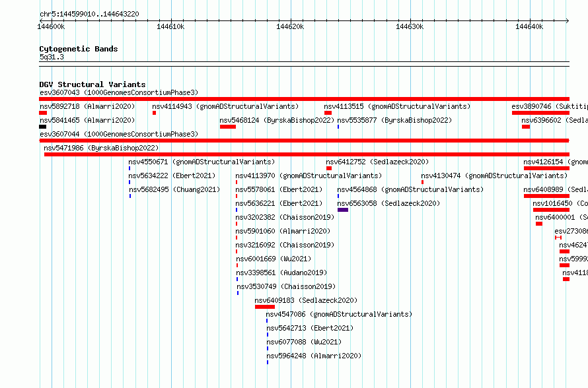Image resolution: width=588 pixels, height=388 pixels.
Task: Click nsv4114943 gnomADStructuralVariants label
Action: [225, 106]
